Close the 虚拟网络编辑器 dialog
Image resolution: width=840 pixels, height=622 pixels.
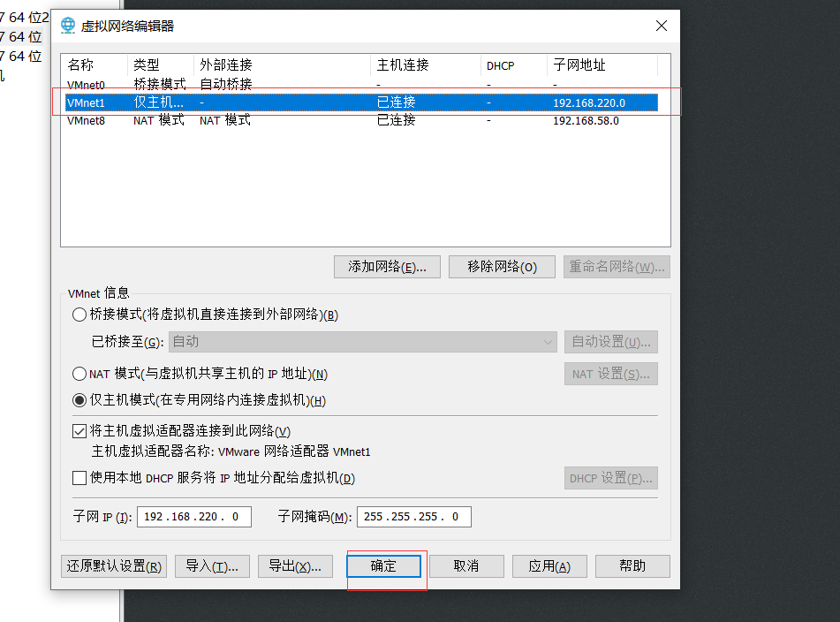(661, 26)
